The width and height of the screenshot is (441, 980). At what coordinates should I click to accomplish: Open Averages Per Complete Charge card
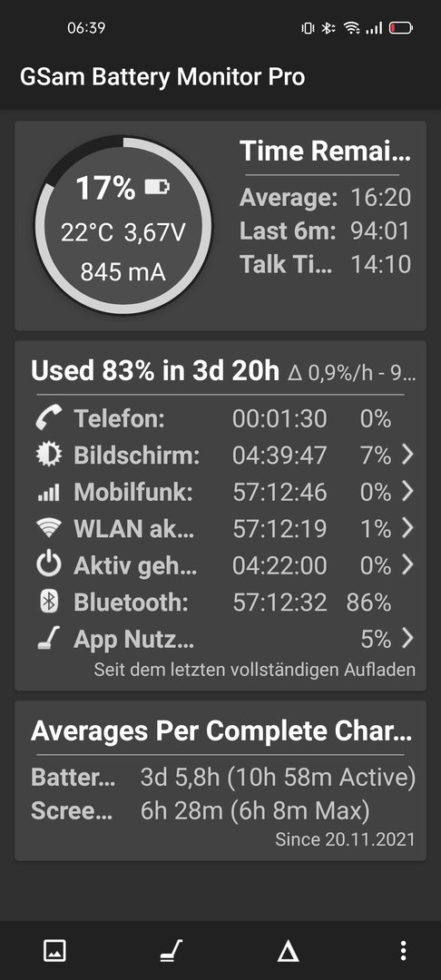[x=220, y=780]
